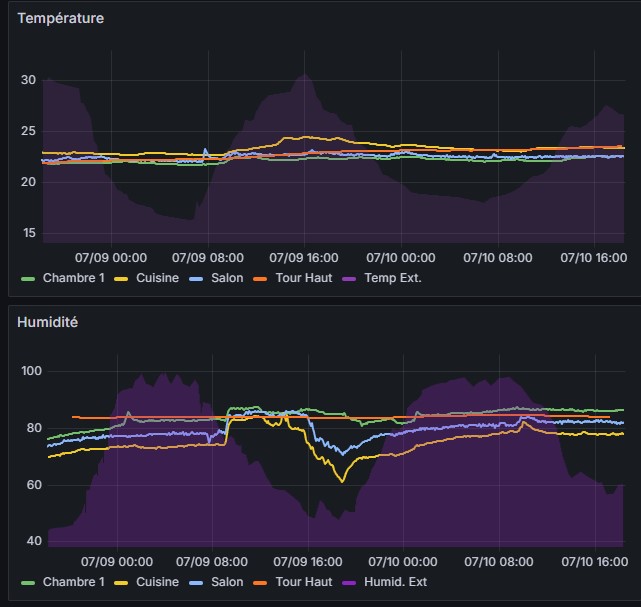Click 07/10 16:00 tick on Température axis
Viewport: 641px width, 607px height.
coord(594,258)
